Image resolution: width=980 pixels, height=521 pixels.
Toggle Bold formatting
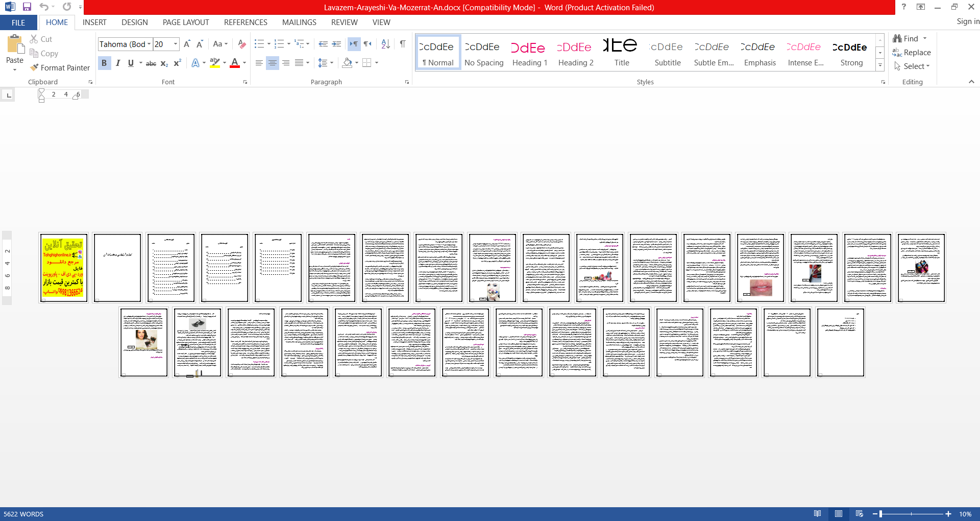click(x=104, y=63)
